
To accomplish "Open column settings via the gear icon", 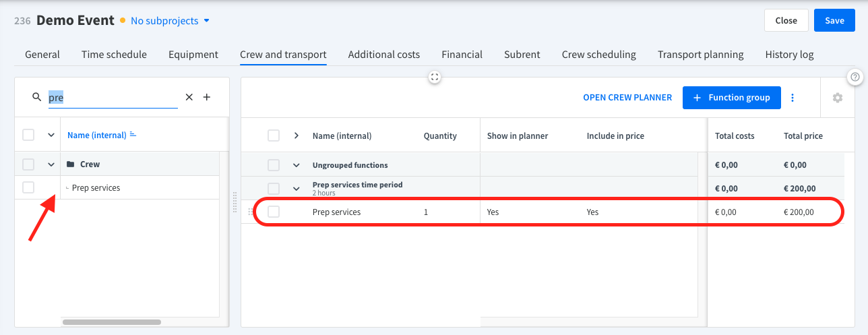I will tap(838, 98).
